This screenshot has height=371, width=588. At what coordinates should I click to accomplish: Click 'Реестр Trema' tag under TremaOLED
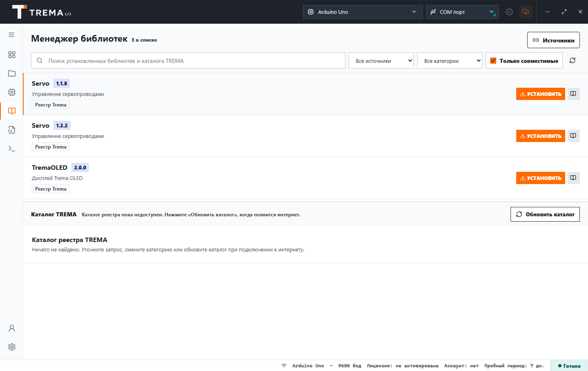tap(51, 189)
